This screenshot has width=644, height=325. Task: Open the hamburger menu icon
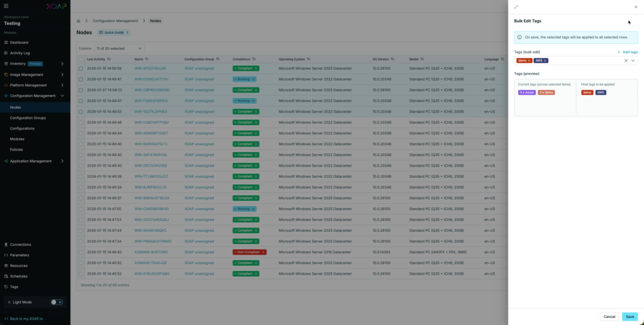click(6, 6)
